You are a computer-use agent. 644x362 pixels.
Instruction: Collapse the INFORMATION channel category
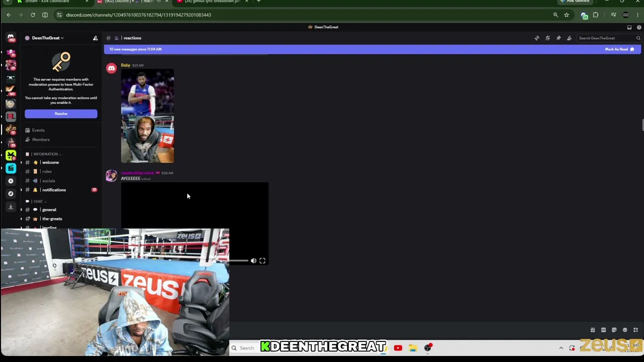coord(46,154)
